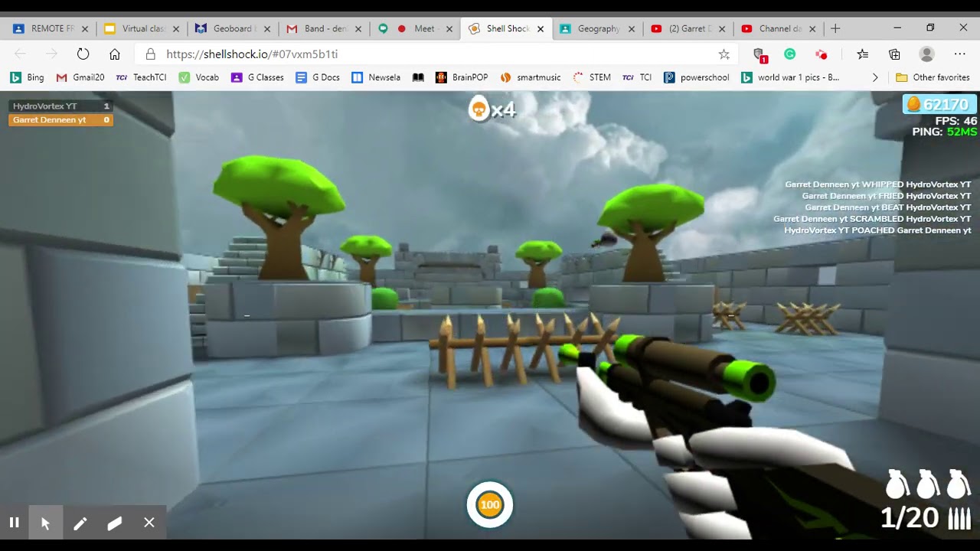
Task: Open the powerschool bookmark
Action: (x=696, y=77)
